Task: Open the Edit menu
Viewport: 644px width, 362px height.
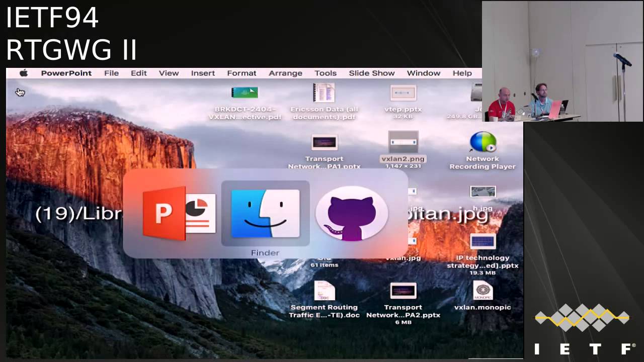Action: point(138,73)
